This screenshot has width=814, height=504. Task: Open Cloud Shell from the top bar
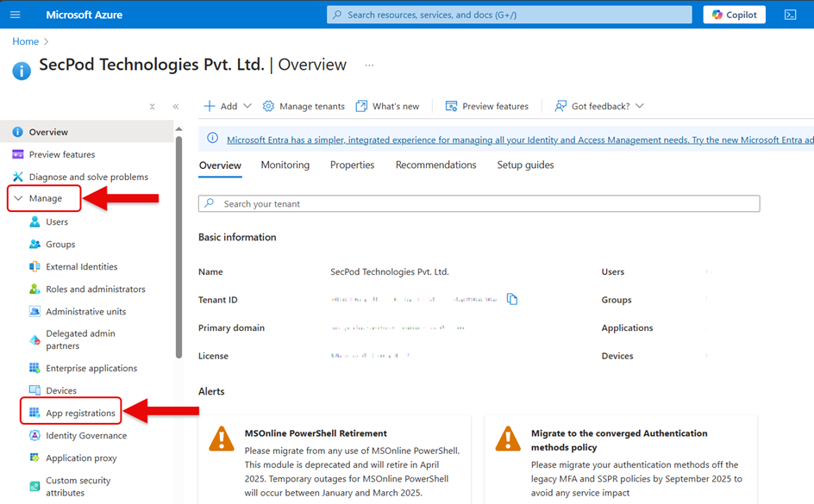[790, 15]
